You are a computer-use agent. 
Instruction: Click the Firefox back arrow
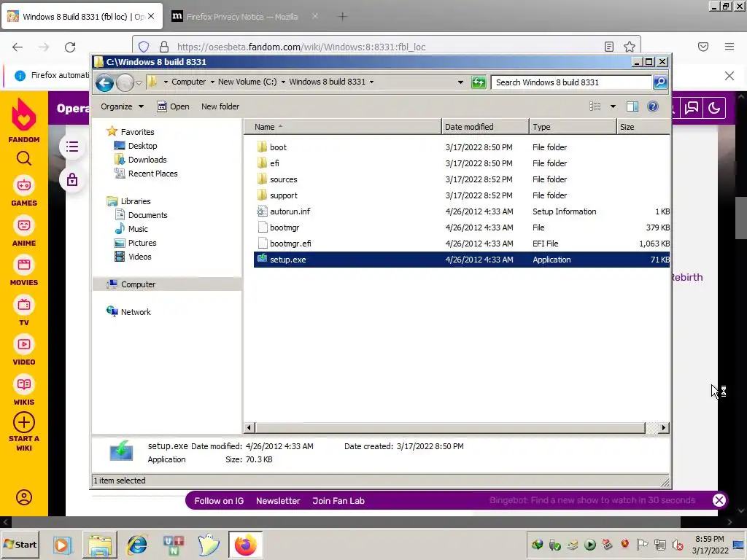point(18,47)
